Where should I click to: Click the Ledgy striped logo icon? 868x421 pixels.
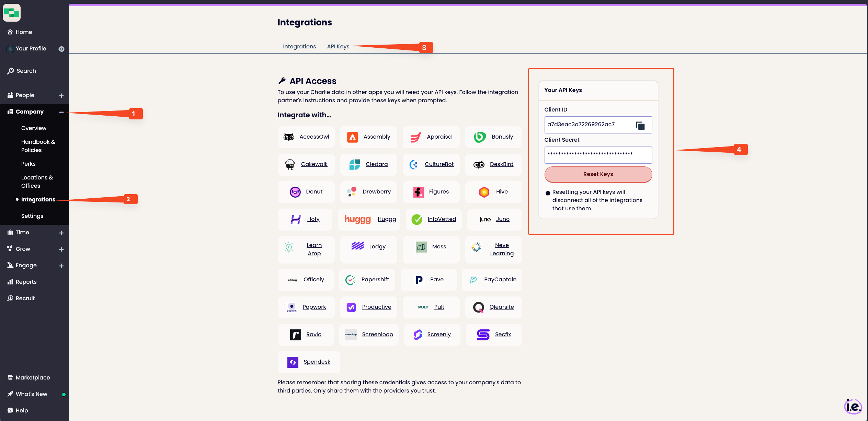357,246
